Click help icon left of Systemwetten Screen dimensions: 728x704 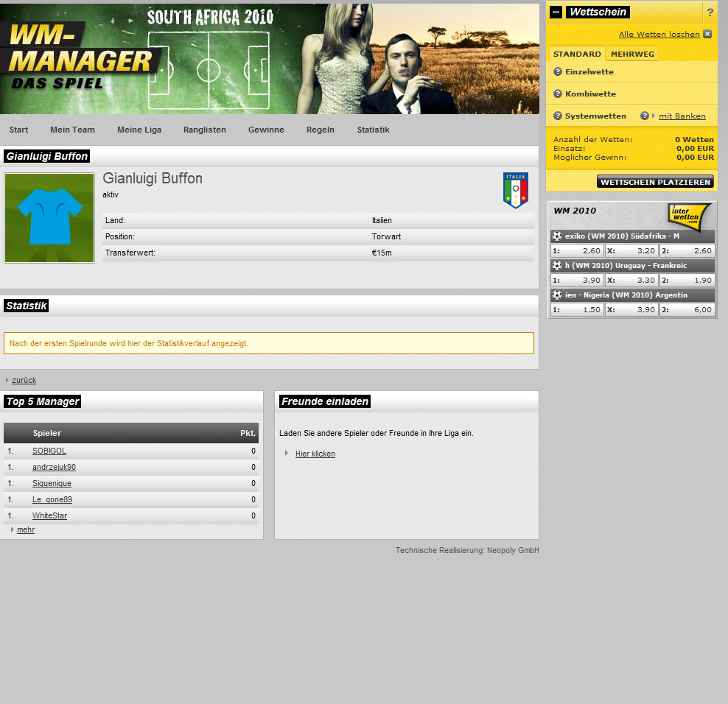(x=558, y=116)
